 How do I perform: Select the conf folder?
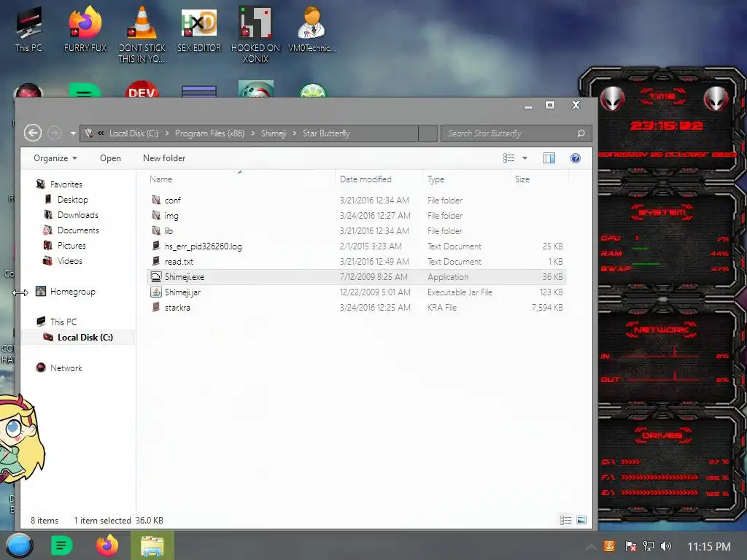click(356, 200)
